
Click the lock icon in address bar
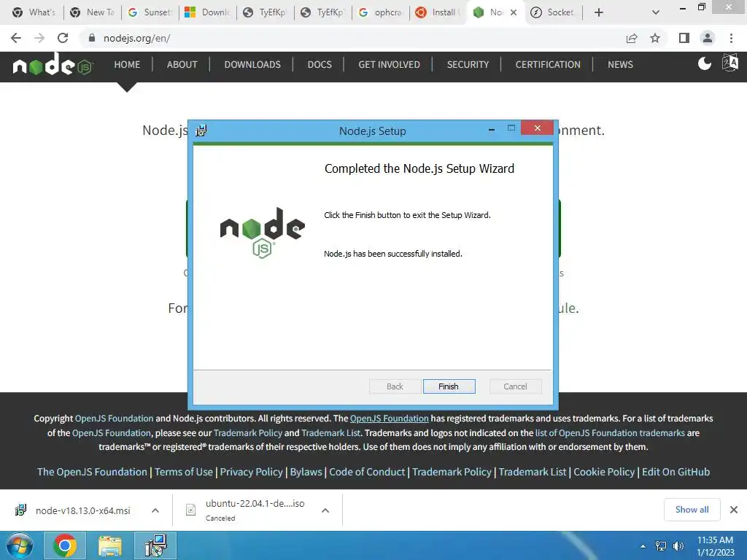click(x=92, y=38)
